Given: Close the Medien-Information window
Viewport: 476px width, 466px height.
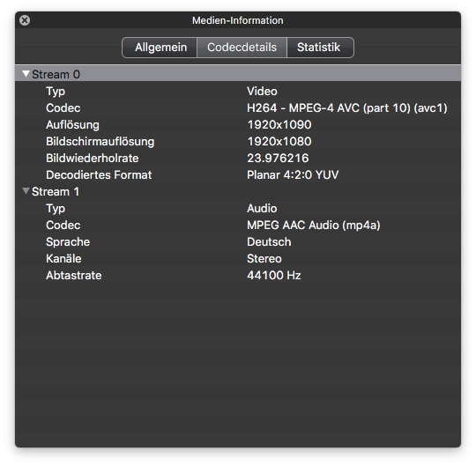Looking at the screenshot, I should pos(25,20).
